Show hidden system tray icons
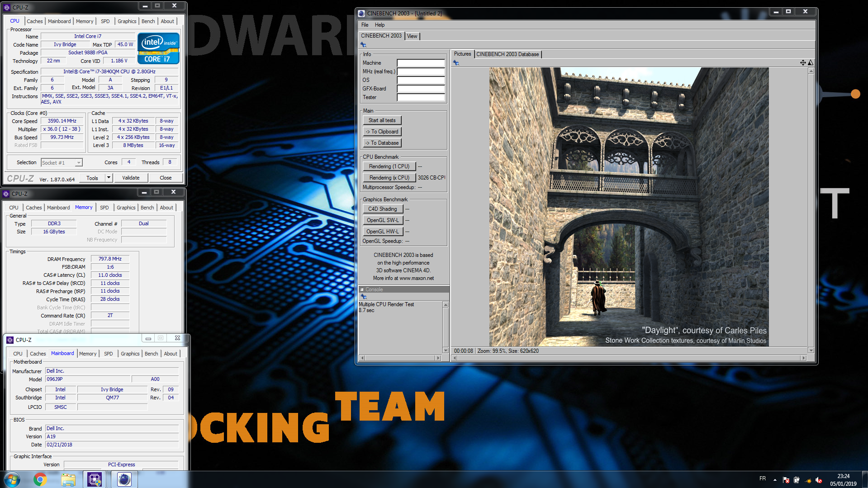This screenshot has width=868, height=488. pos(775,480)
